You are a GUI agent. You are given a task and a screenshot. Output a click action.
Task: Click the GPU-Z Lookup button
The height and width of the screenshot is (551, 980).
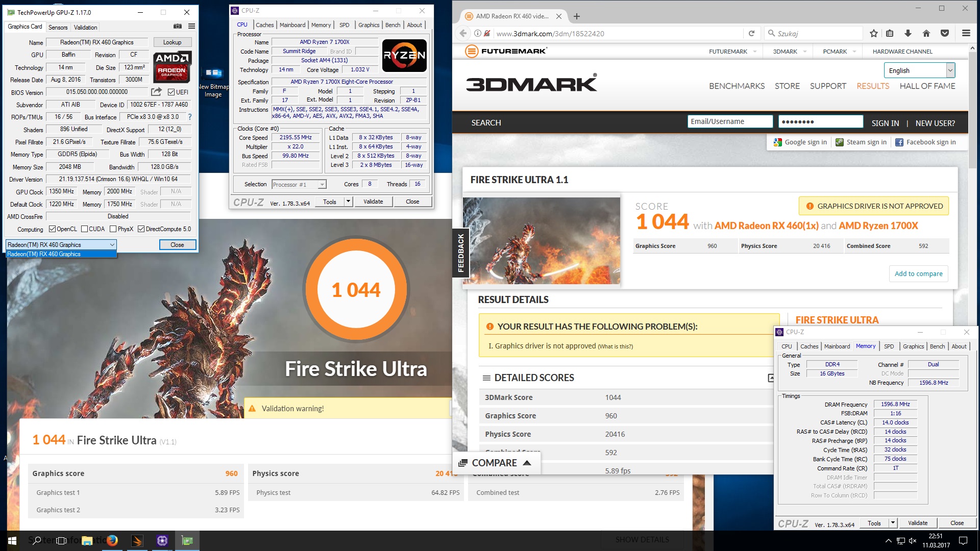(x=172, y=42)
